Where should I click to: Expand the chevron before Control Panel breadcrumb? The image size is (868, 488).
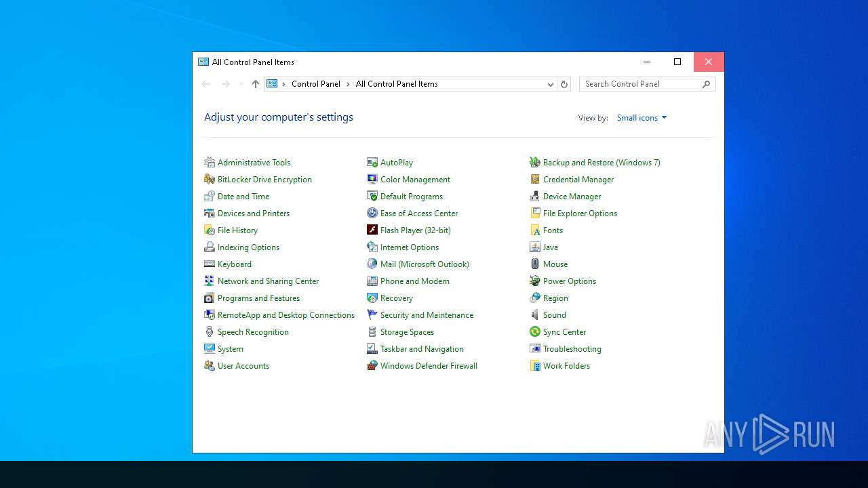tap(284, 84)
